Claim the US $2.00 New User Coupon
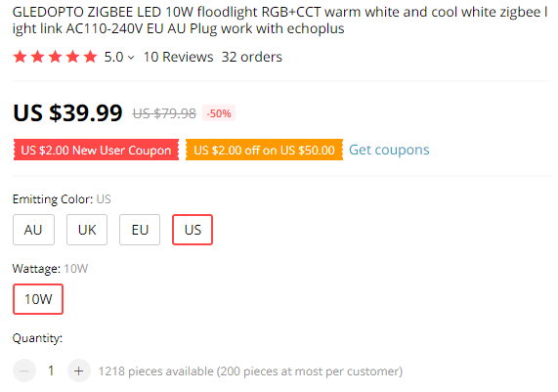This screenshot has height=392, width=558. pos(96,150)
